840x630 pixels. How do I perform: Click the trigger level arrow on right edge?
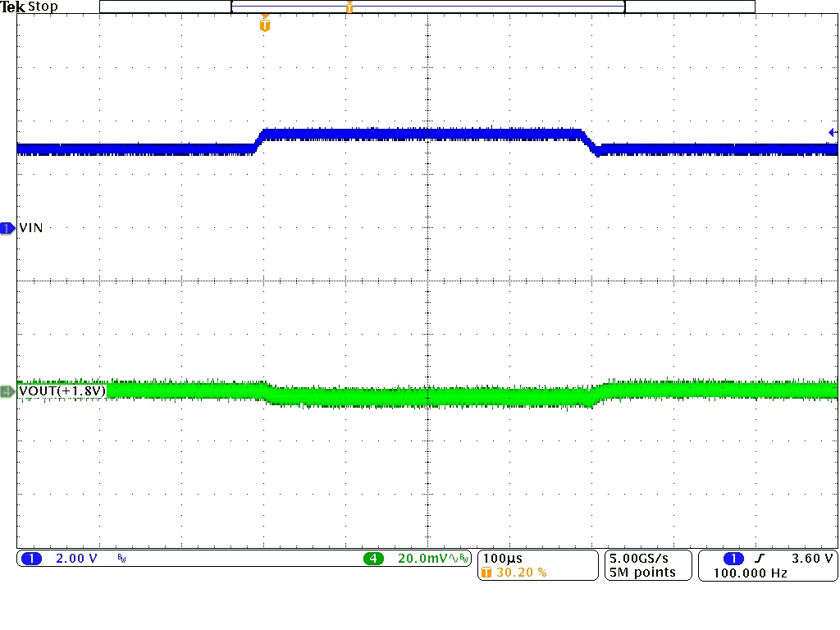point(832,132)
